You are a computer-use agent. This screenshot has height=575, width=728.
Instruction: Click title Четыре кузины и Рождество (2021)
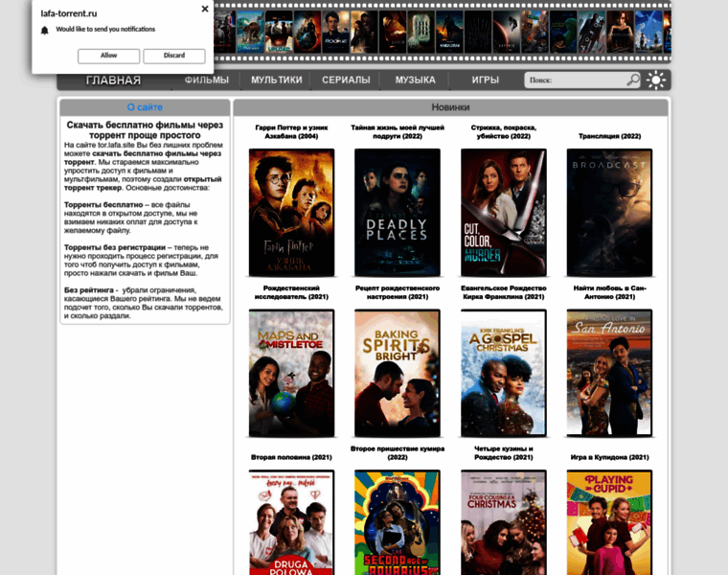[504, 453]
